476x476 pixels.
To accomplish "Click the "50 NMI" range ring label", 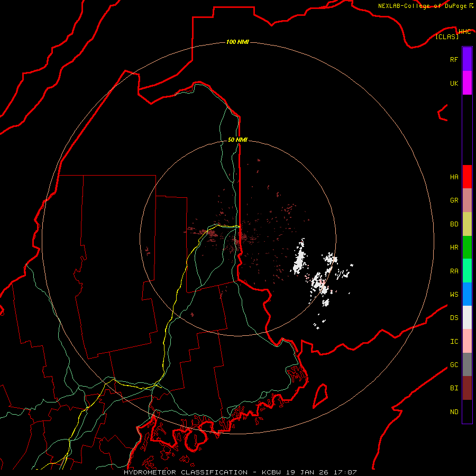I will 237,140.
